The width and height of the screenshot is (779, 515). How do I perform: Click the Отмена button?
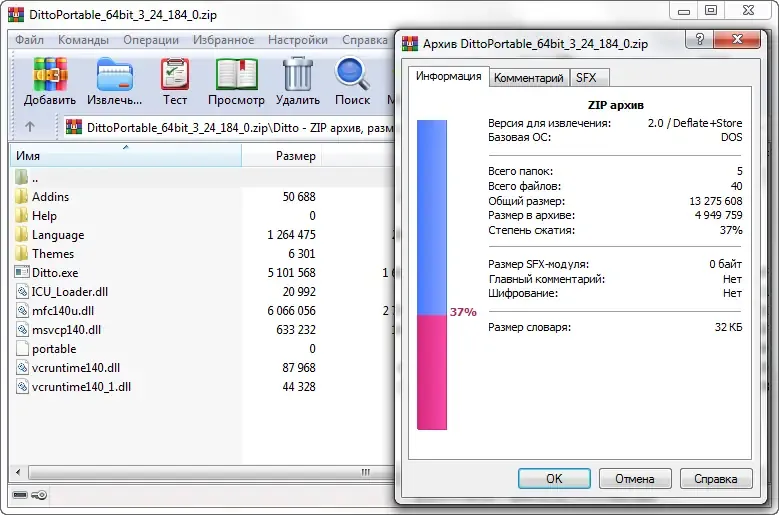635,479
